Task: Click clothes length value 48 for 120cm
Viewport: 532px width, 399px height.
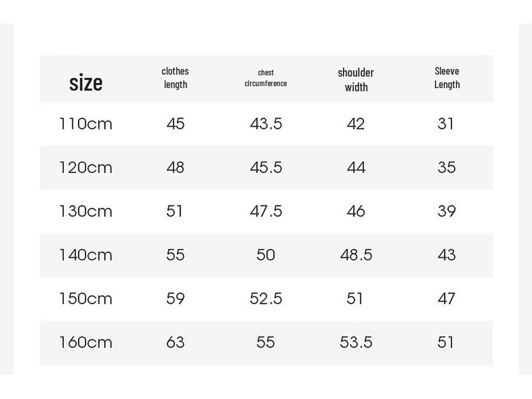Action: [175, 168]
